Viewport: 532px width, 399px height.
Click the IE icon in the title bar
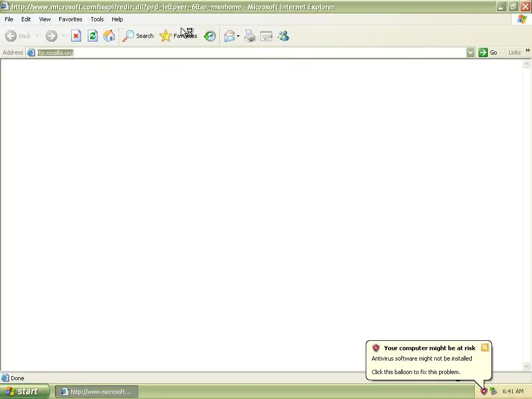click(x=5, y=6)
